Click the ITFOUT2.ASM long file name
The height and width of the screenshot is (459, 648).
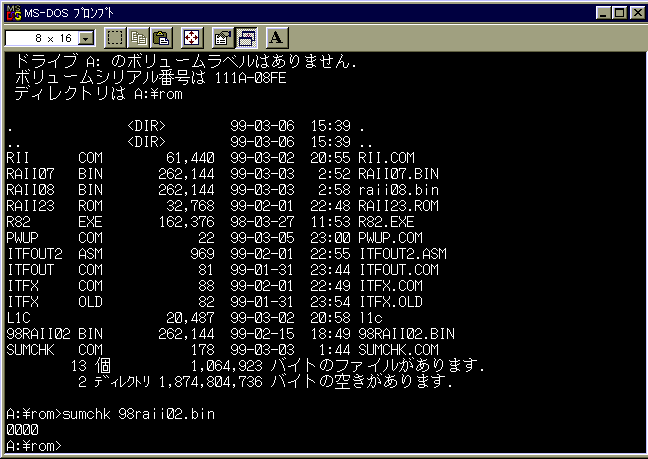403,254
